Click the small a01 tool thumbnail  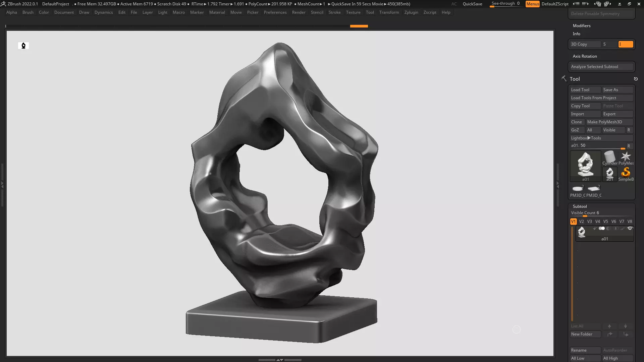click(609, 174)
